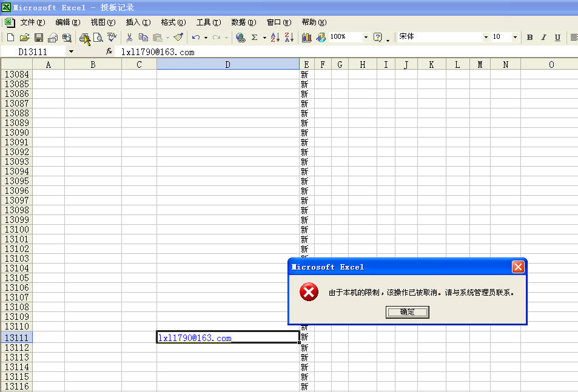The height and width of the screenshot is (392, 578).
Task: Open the 插入 menu
Action: (x=138, y=22)
